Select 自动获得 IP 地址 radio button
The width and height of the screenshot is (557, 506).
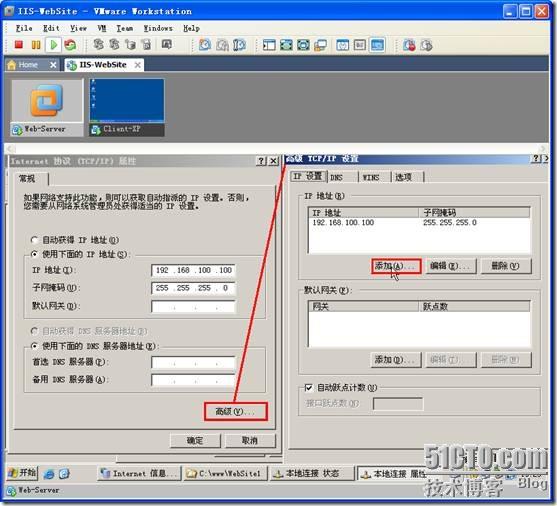click(34, 240)
